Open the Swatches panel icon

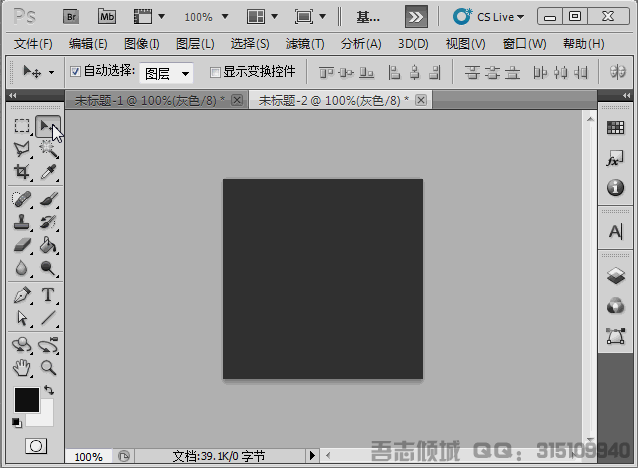pyautogui.click(x=615, y=128)
